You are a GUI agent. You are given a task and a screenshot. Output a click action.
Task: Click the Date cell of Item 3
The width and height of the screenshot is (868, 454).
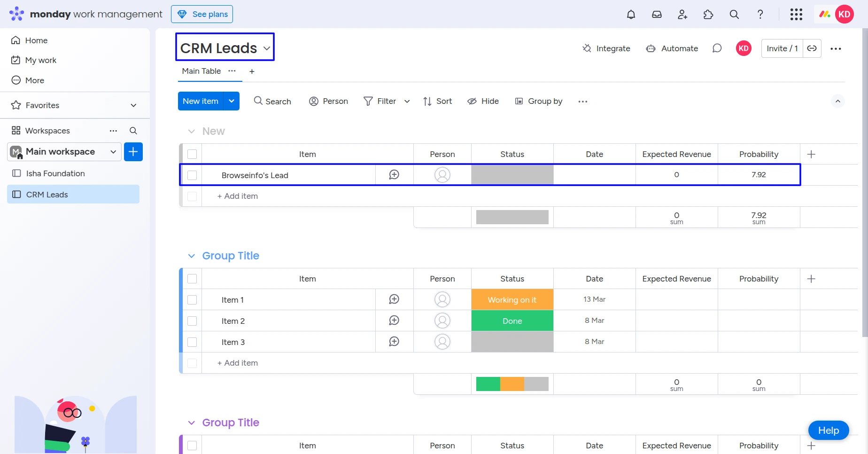point(594,342)
